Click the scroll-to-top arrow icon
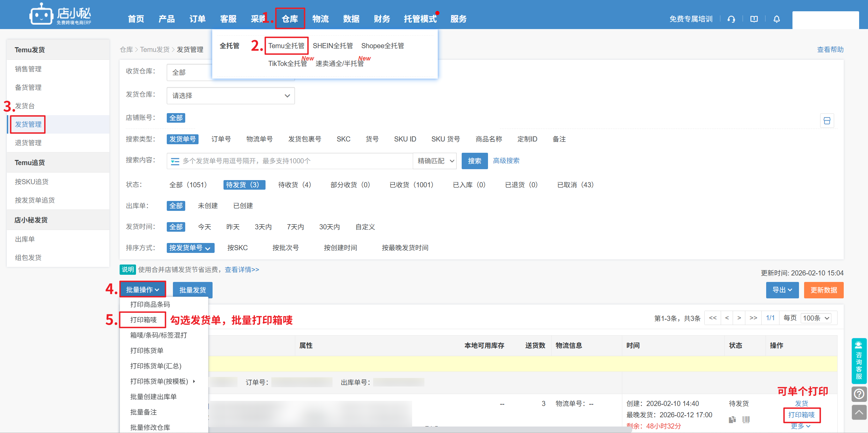The width and height of the screenshot is (868, 433). [x=859, y=412]
